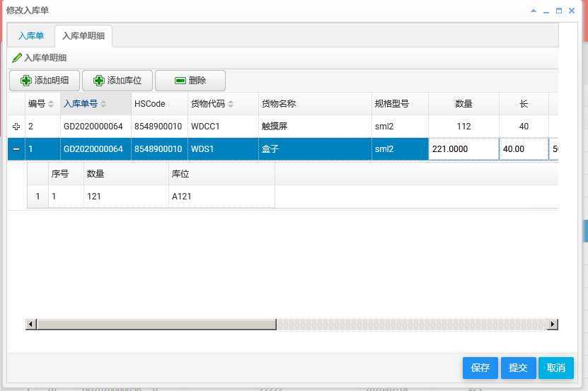This screenshot has width=588, height=391.
Task: Click the horizontal scrollbar thumb
Action: tap(156, 325)
